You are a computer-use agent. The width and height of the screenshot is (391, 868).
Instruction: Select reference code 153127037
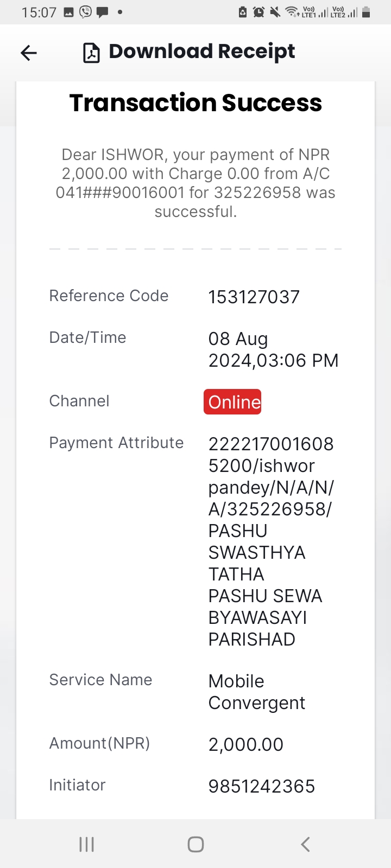(254, 297)
